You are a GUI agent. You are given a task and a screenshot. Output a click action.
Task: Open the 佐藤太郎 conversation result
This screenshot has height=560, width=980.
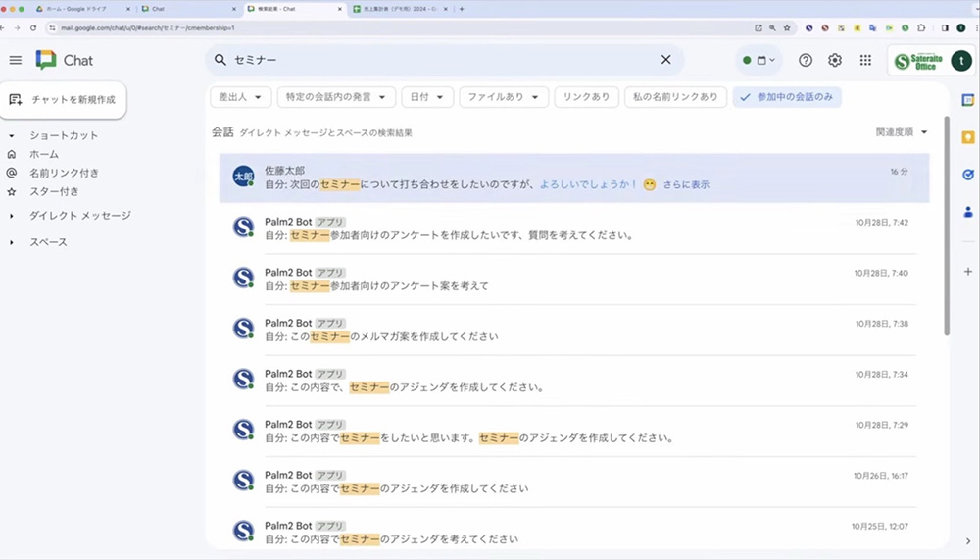573,178
